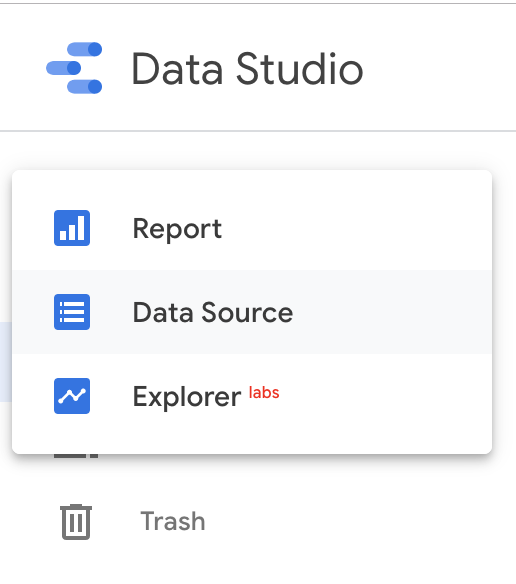Click the partly hidden icon under the popup menu
The image size is (516, 584).
pyautogui.click(x=76, y=456)
